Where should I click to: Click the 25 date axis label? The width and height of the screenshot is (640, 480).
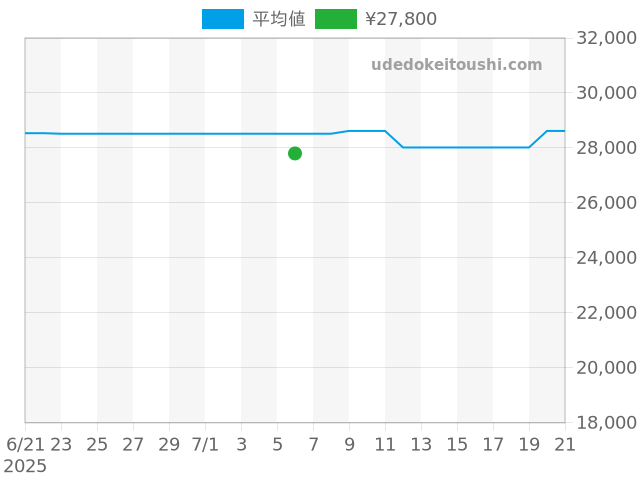[x=97, y=444]
